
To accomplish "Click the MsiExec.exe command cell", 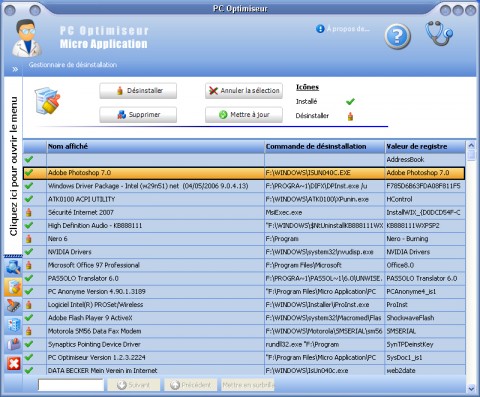I will pos(325,212).
